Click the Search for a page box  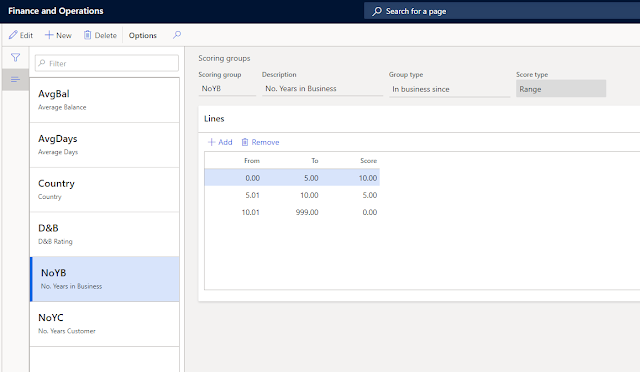click(x=502, y=11)
